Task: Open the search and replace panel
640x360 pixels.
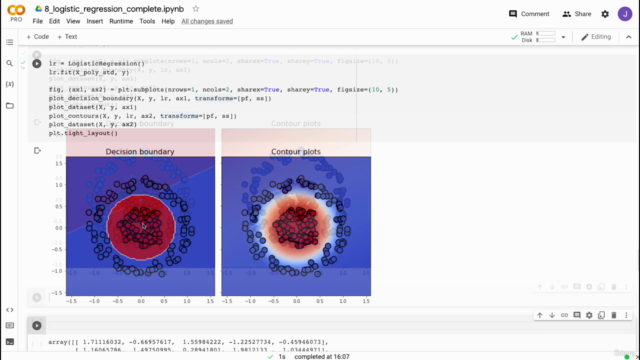Action: point(9,63)
